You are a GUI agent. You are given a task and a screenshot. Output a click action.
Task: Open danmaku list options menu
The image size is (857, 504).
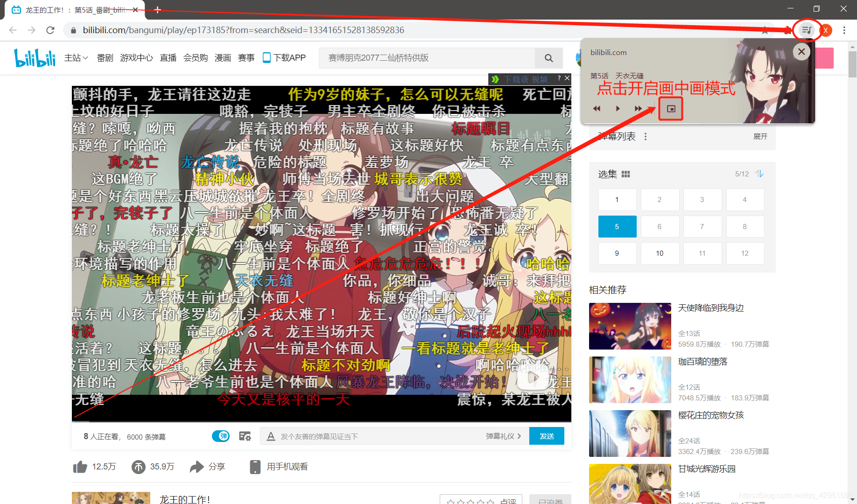646,137
